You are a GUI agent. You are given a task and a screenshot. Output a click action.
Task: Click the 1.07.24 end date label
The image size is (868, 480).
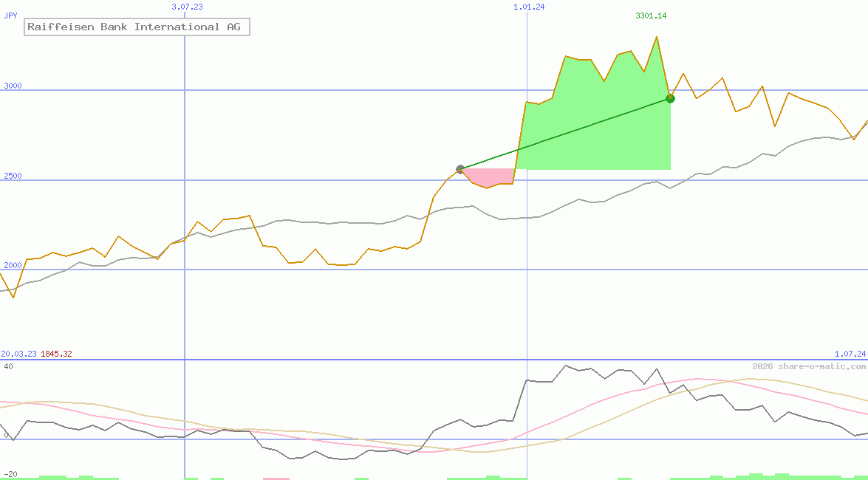pyautogui.click(x=850, y=354)
